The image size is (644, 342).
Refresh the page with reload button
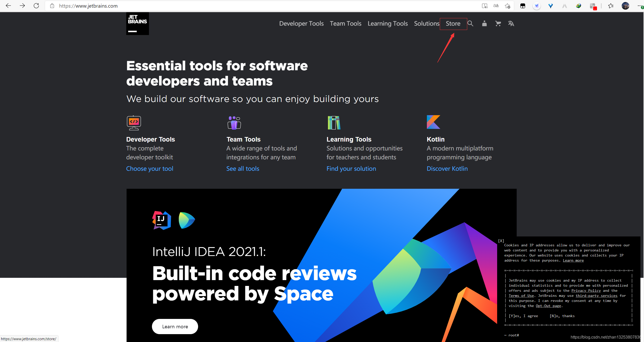pos(36,6)
